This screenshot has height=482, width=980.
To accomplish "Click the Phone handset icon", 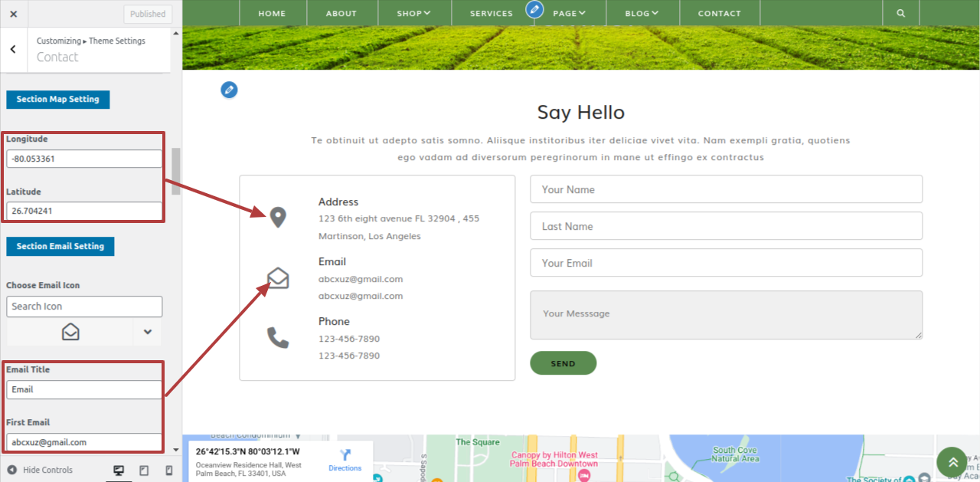I will (278, 337).
